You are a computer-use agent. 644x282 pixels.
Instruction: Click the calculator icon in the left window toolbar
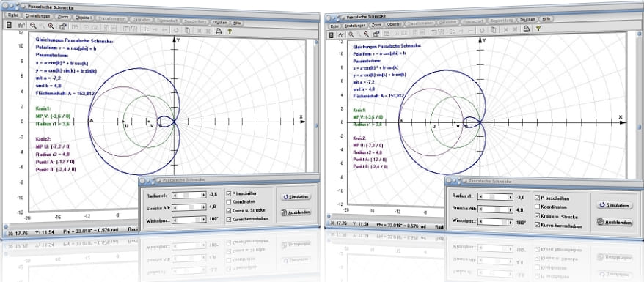[x=9, y=26]
